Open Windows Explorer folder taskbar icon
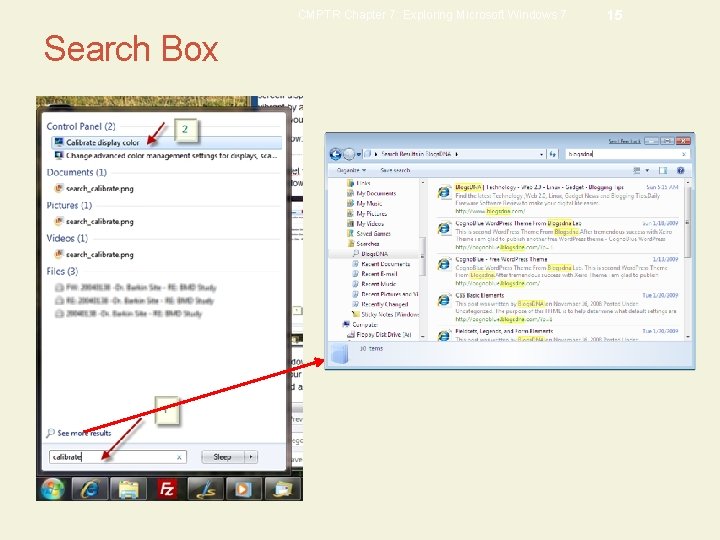720x540 pixels. [129, 489]
